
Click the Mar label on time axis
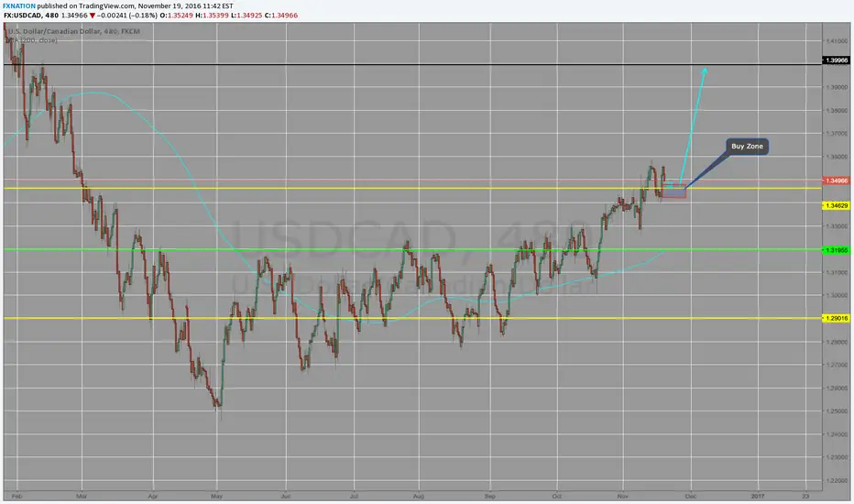coord(82,497)
